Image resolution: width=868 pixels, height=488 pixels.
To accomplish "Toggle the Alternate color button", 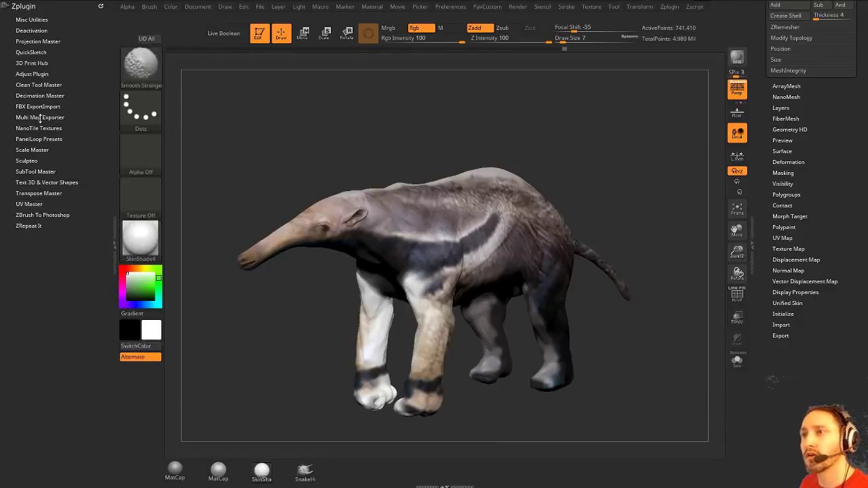I will pos(141,357).
